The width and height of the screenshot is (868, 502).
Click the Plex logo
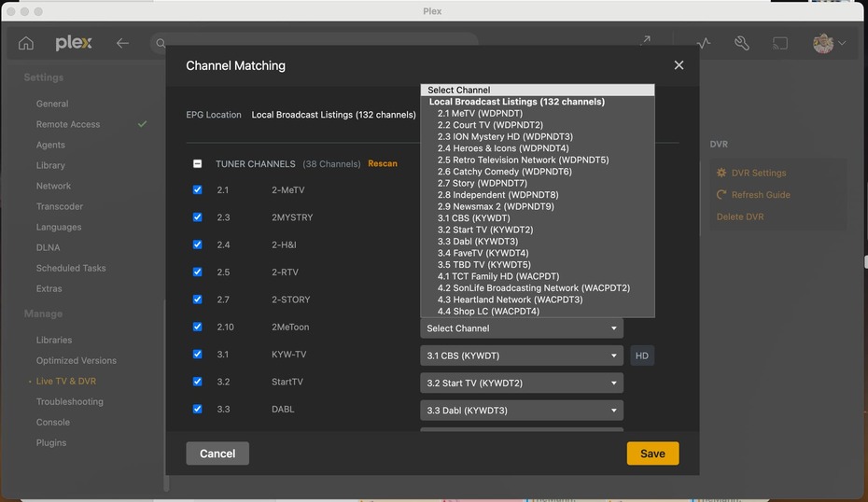point(74,43)
